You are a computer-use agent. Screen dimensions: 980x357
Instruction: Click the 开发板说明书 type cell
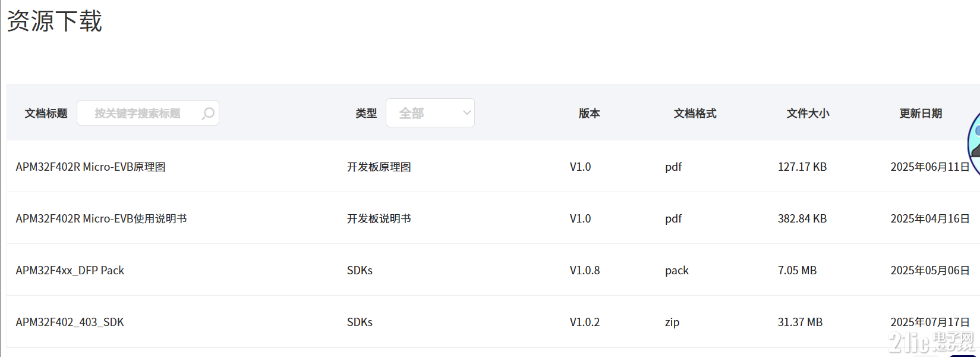coord(379,219)
